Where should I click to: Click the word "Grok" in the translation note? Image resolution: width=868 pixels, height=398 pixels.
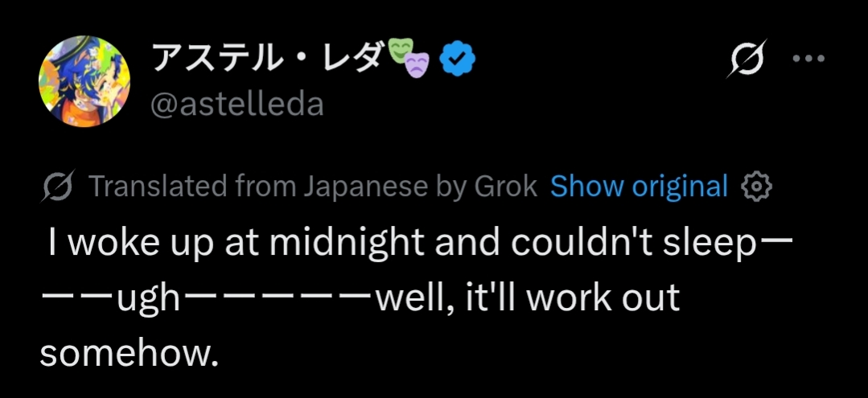[x=505, y=187]
